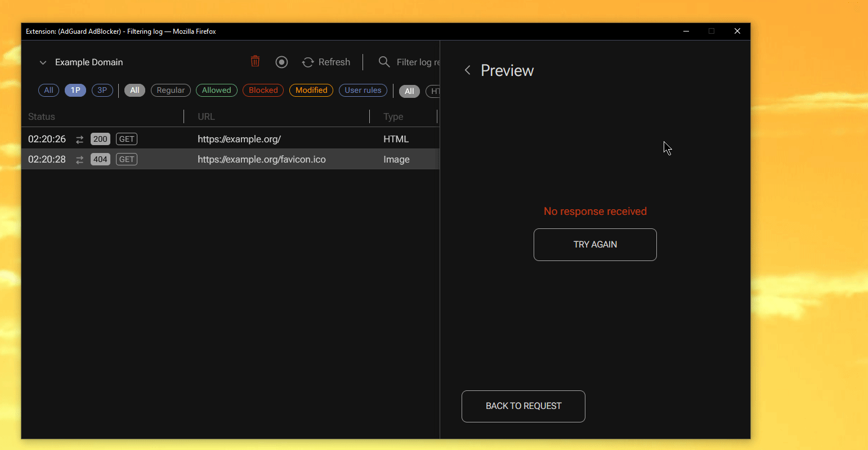The image size is (868, 450).
Task: Click the redirect arrows icon on the 404 request
Action: click(79, 159)
